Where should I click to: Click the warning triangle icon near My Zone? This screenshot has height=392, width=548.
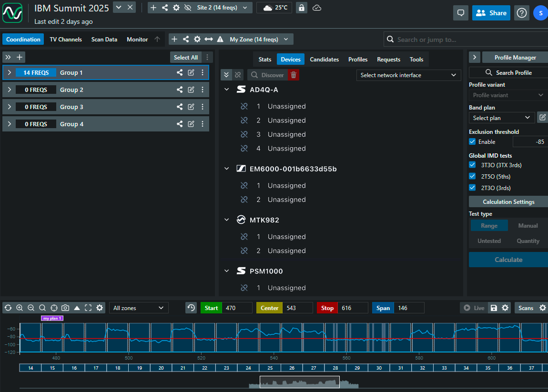tap(220, 39)
